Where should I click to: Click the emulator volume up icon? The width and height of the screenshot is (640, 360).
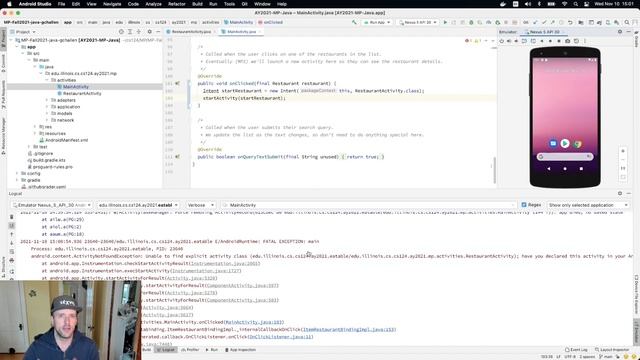pos(509,41)
